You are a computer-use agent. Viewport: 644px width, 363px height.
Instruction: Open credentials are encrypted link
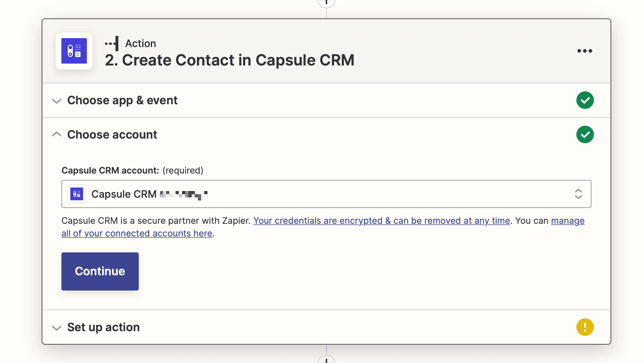[381, 221]
